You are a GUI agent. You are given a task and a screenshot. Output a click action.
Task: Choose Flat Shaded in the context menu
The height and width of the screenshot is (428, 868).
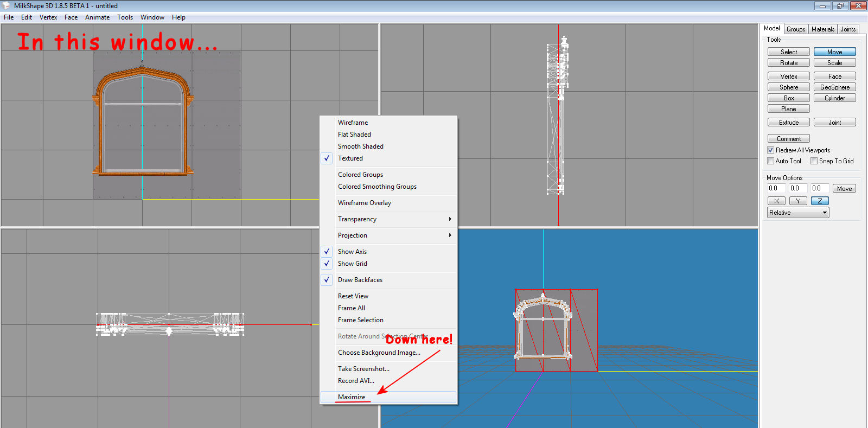(388, 135)
